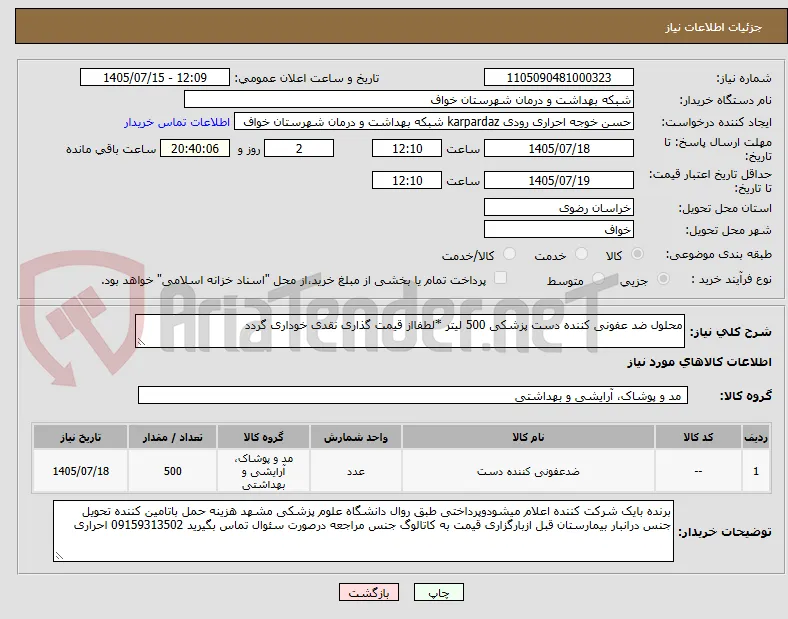This screenshot has height=619, width=788.
Task: Click the نوع فرآیند خرید label
Action: click(x=731, y=279)
